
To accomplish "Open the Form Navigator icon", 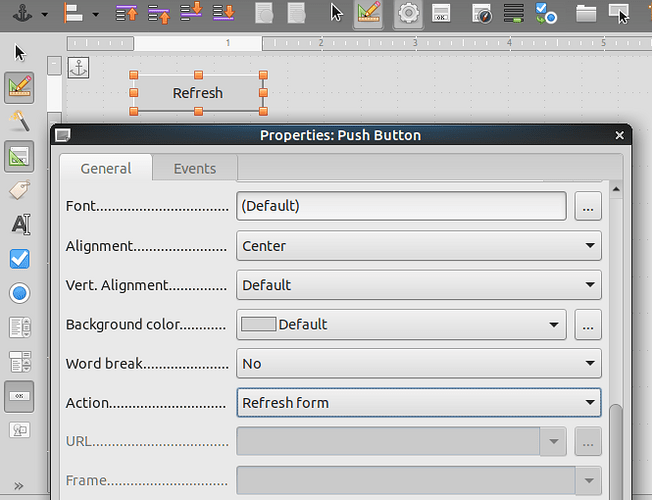I will click(482, 13).
